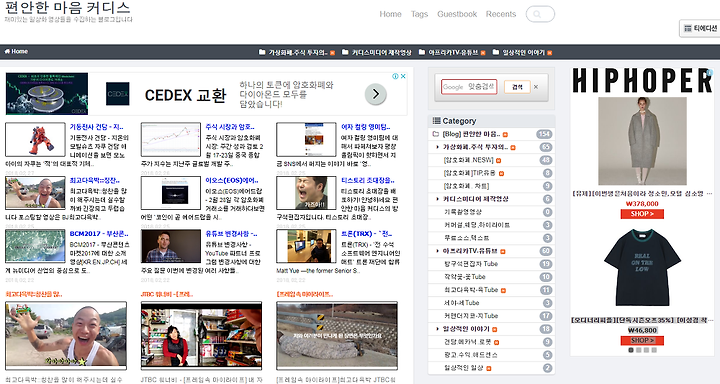Open the 기동전사 건담 post title

point(96,127)
